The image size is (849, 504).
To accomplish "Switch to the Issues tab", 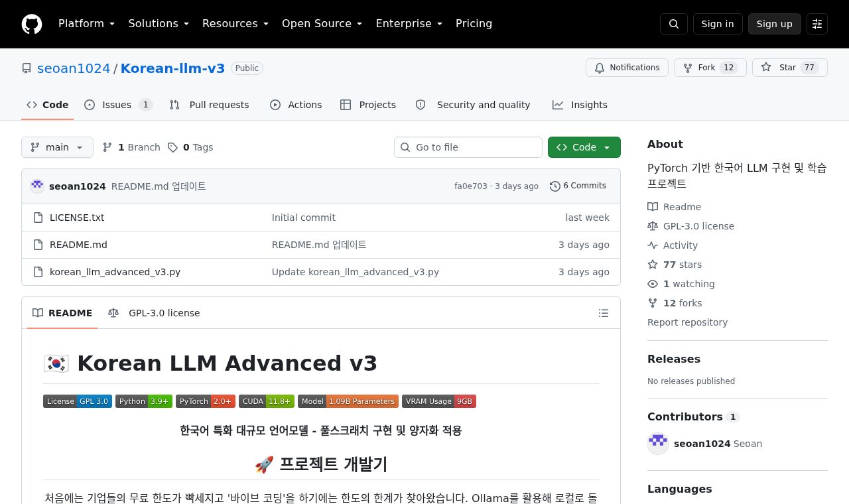I will 119,105.
